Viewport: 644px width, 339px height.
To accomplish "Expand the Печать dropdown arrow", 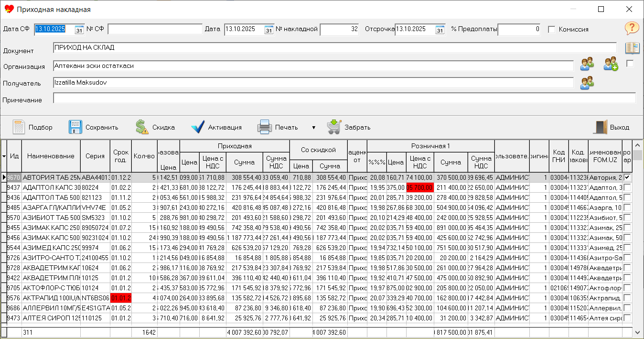I will click(313, 128).
